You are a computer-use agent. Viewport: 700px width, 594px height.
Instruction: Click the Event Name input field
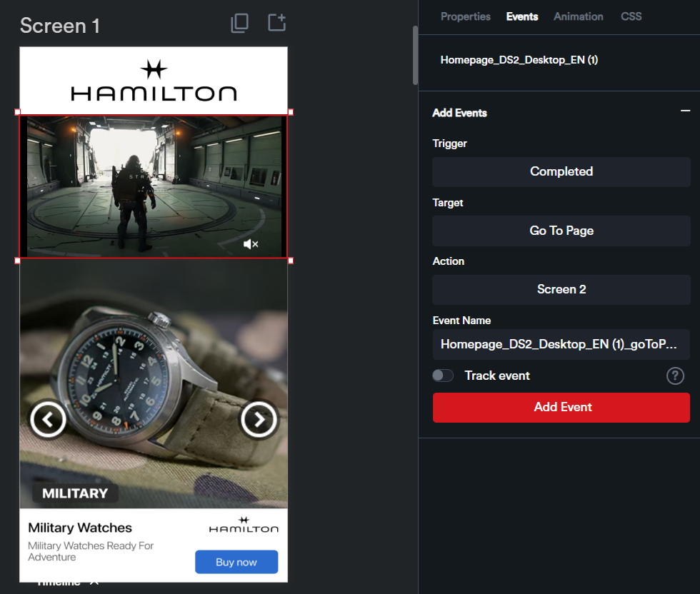point(561,344)
